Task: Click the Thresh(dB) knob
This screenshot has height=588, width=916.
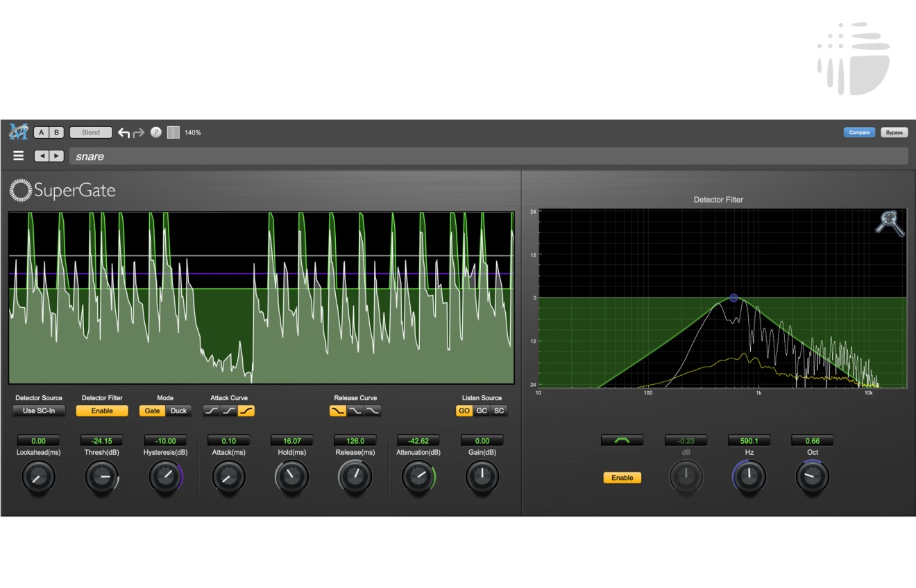Action: (x=102, y=477)
